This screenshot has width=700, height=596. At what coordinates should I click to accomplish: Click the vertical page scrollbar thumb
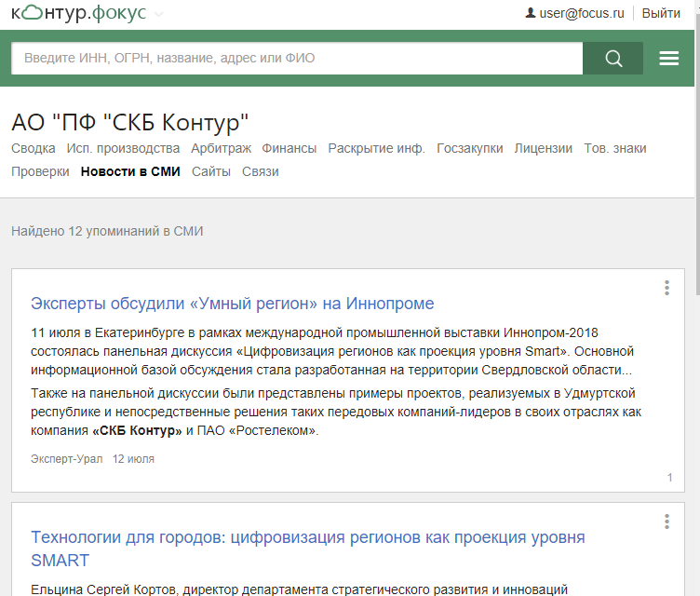[698, 155]
